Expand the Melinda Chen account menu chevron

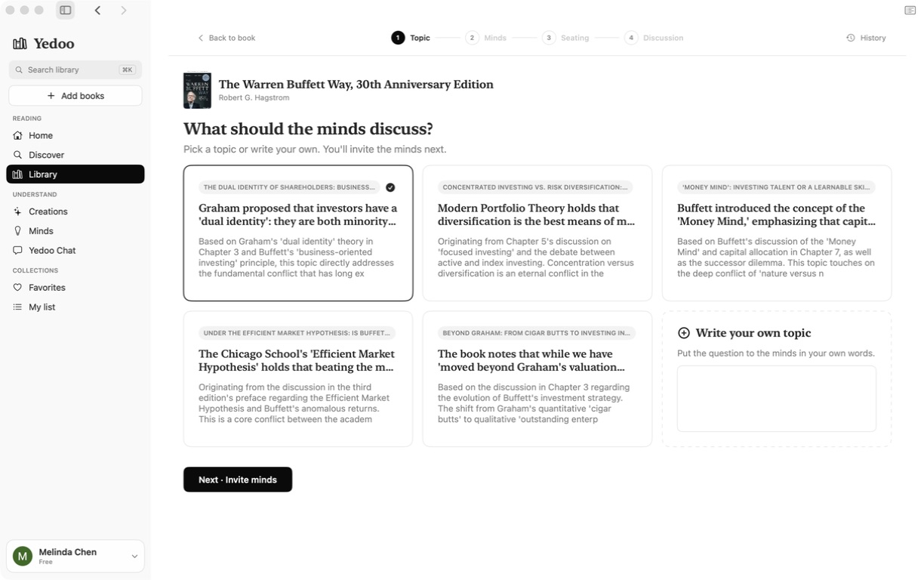click(x=134, y=557)
